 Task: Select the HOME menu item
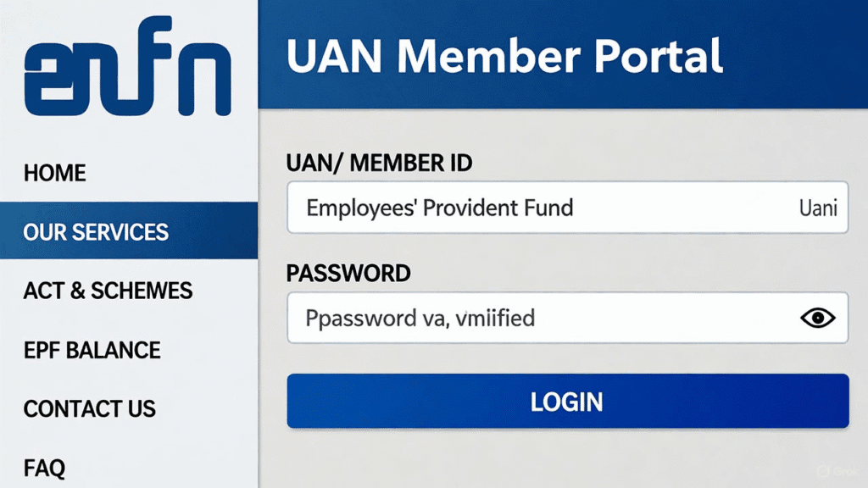(x=54, y=173)
